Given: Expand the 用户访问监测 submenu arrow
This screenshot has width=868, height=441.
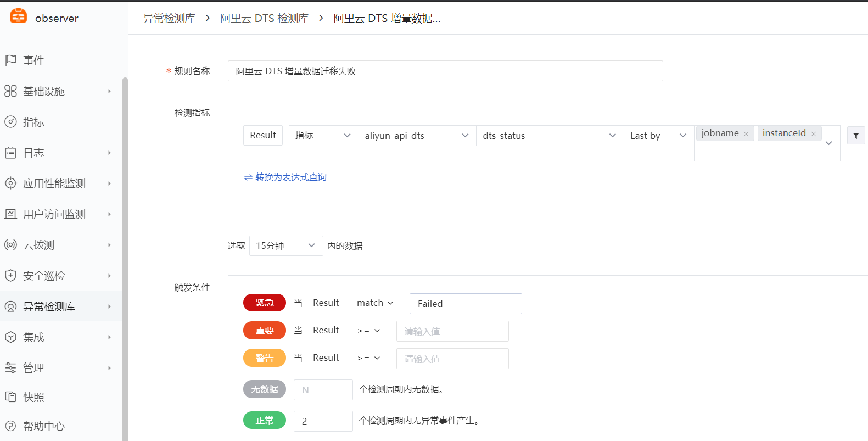Looking at the screenshot, I should pyautogui.click(x=109, y=214).
